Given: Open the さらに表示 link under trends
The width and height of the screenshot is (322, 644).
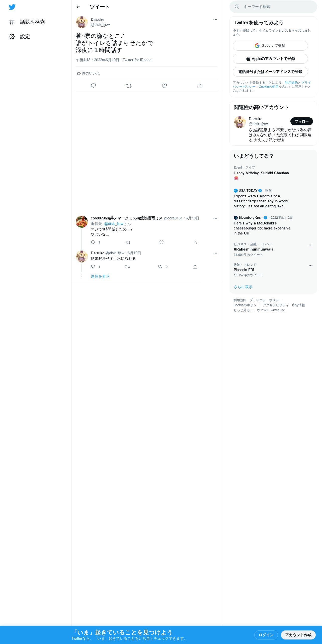Looking at the screenshot, I should point(243,287).
